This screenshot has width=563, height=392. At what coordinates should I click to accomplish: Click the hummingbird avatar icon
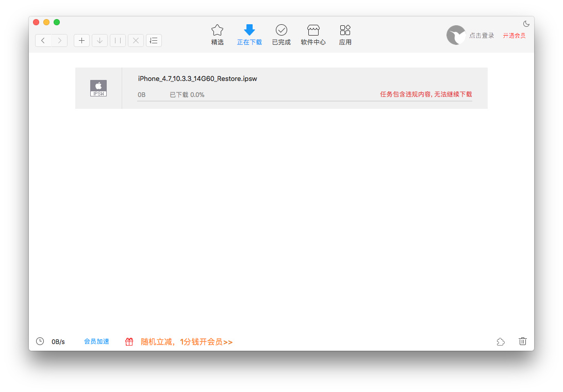pyautogui.click(x=456, y=35)
